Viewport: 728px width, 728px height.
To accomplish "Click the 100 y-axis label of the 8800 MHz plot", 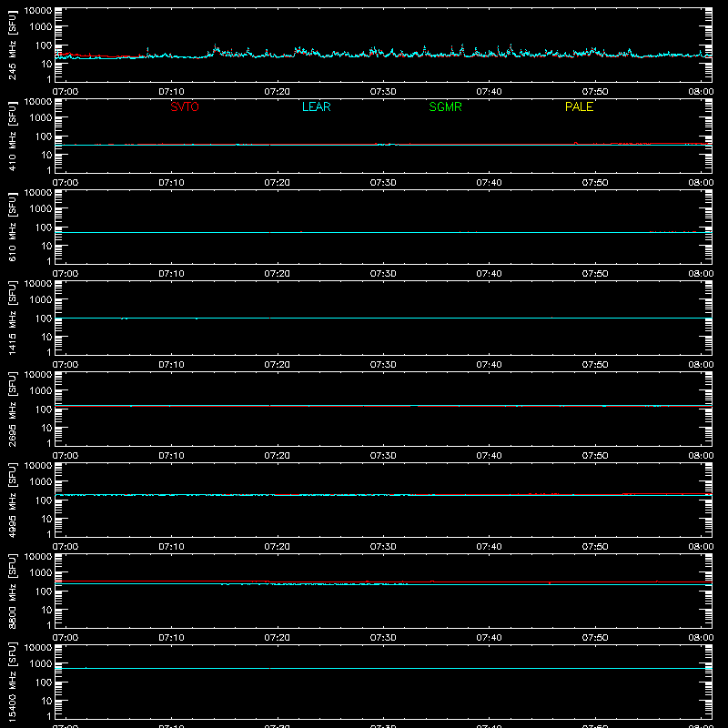I will point(44,591).
